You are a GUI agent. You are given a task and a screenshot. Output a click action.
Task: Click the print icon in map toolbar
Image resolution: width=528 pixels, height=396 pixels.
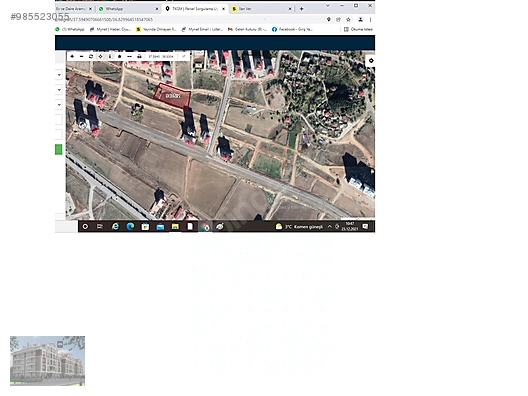(139, 57)
